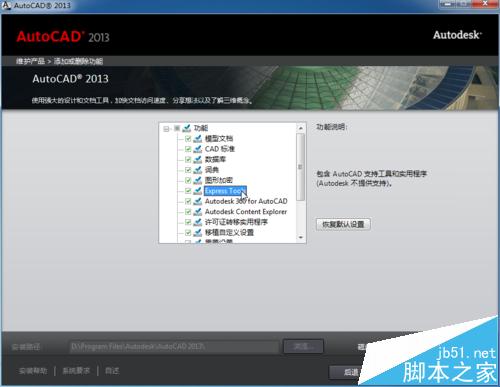Click feature icon beside Express Tools
The width and height of the screenshot is (500, 387).
coord(198,191)
